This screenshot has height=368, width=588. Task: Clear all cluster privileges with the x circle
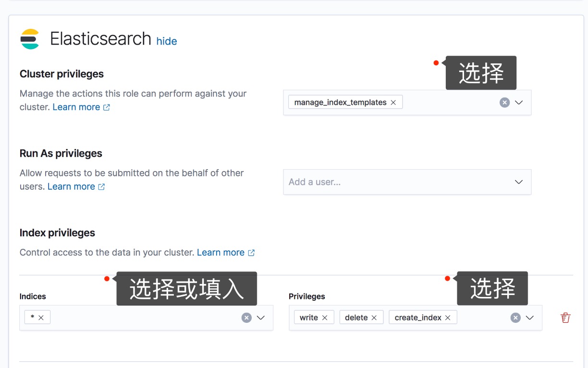coord(504,102)
